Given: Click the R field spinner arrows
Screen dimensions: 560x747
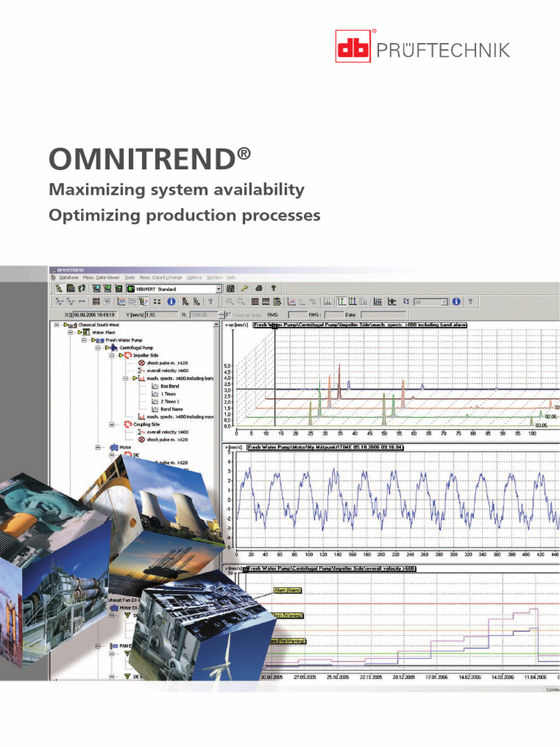Looking at the screenshot, I should (x=222, y=315).
